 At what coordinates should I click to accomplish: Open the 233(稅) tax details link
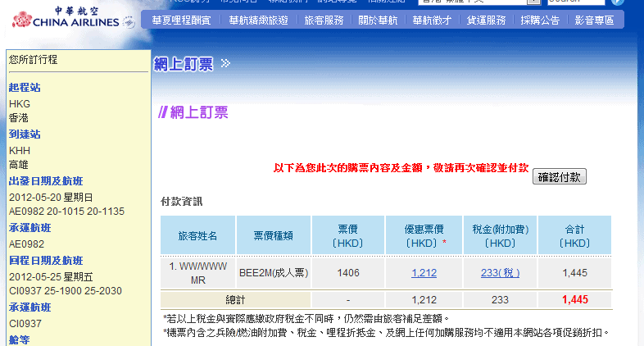click(500, 272)
